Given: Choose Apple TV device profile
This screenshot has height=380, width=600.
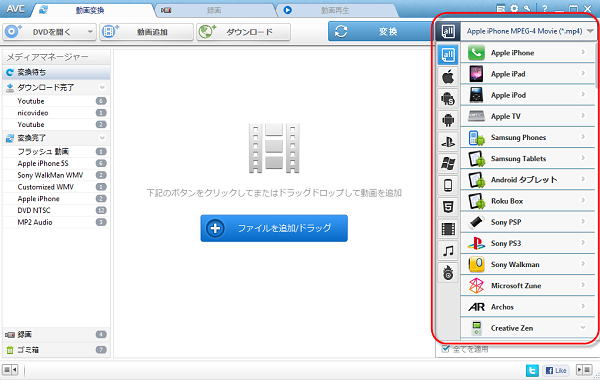Looking at the screenshot, I should coord(528,116).
